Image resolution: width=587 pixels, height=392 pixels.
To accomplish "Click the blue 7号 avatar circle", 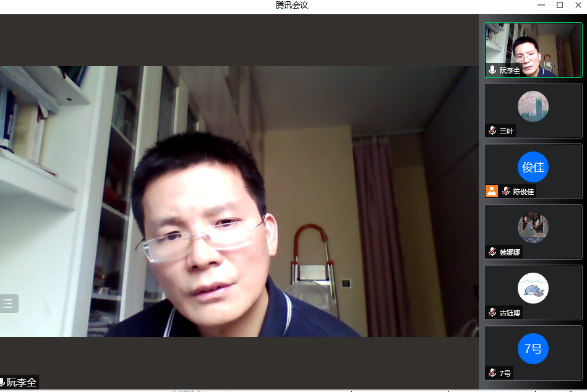I will (533, 349).
